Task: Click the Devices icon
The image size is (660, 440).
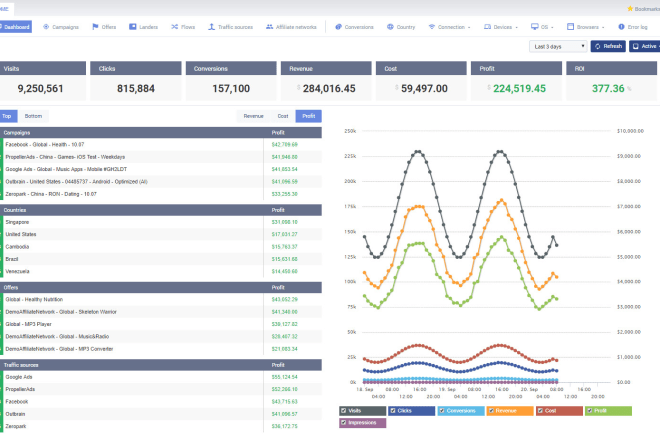Action: (487, 27)
